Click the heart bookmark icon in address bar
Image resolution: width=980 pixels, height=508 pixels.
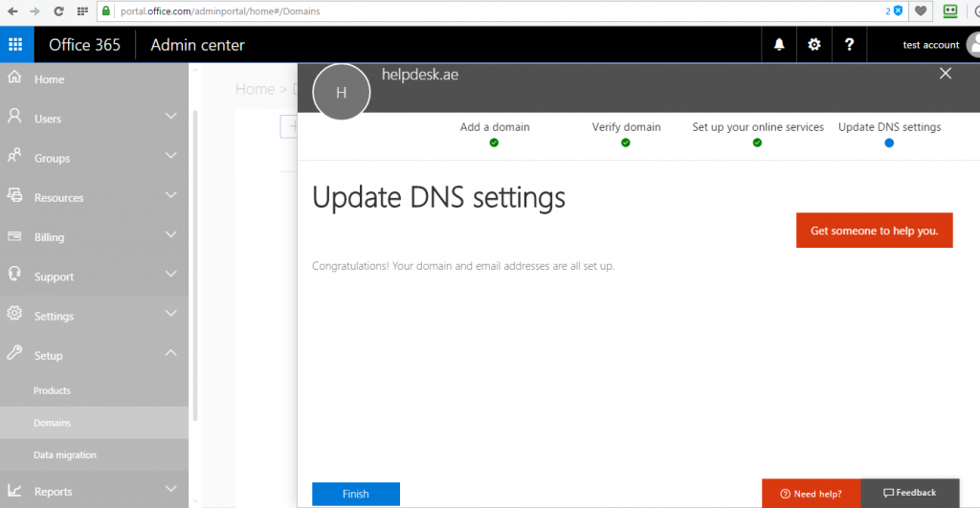921,11
